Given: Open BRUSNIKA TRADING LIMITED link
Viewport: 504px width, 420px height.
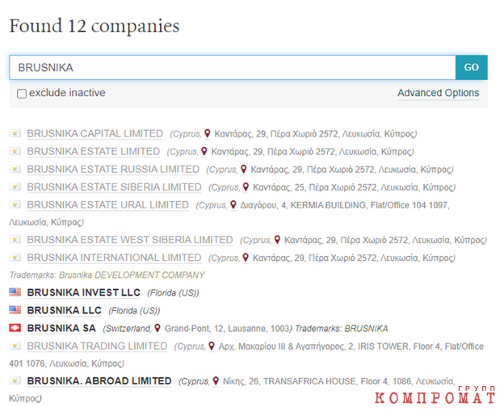Looking at the screenshot, I should 97,346.
